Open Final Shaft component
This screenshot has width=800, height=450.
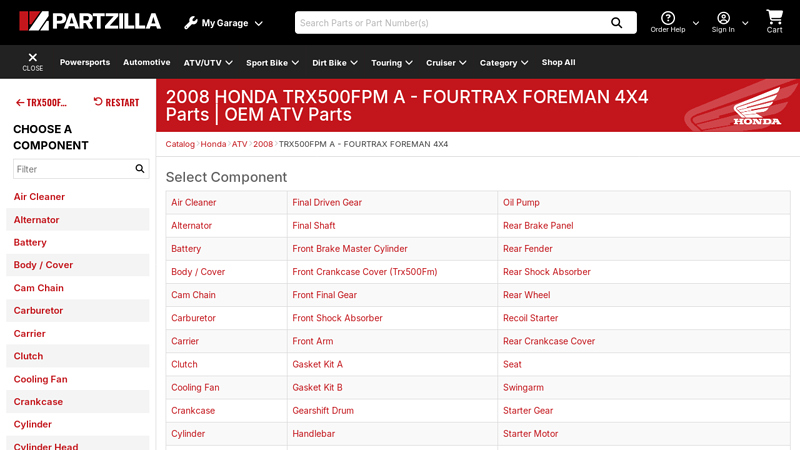(x=314, y=226)
